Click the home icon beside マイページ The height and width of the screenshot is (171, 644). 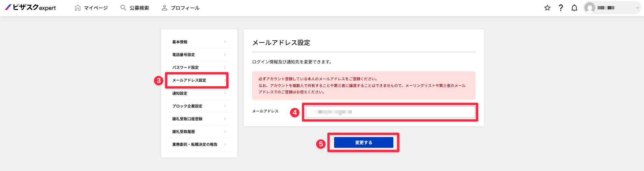coord(78,8)
